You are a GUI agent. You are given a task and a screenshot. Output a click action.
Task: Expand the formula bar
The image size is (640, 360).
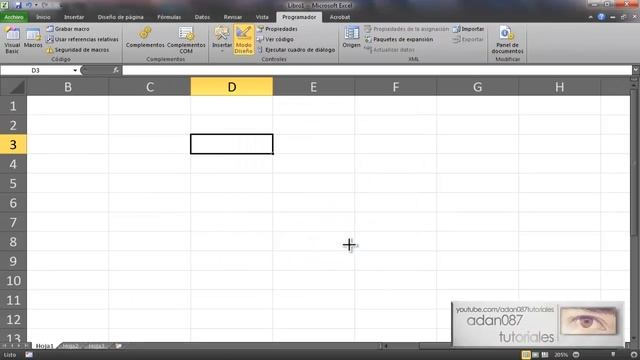(636, 70)
